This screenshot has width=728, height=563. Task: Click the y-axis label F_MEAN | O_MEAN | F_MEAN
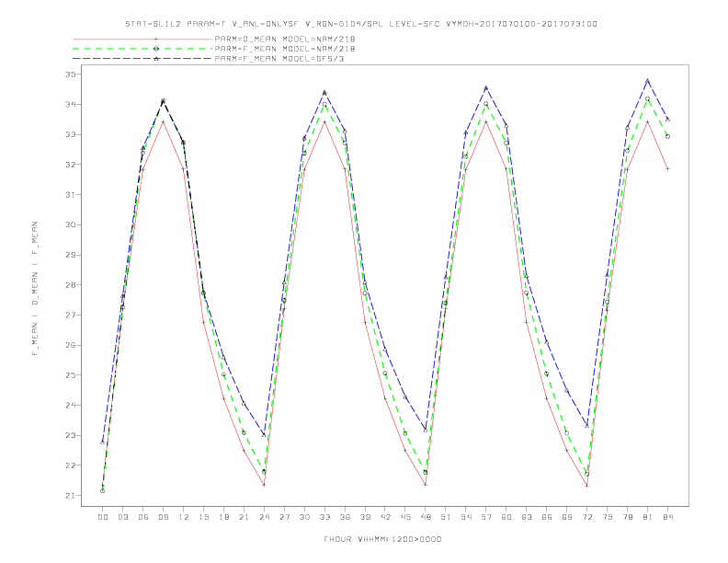point(35,289)
